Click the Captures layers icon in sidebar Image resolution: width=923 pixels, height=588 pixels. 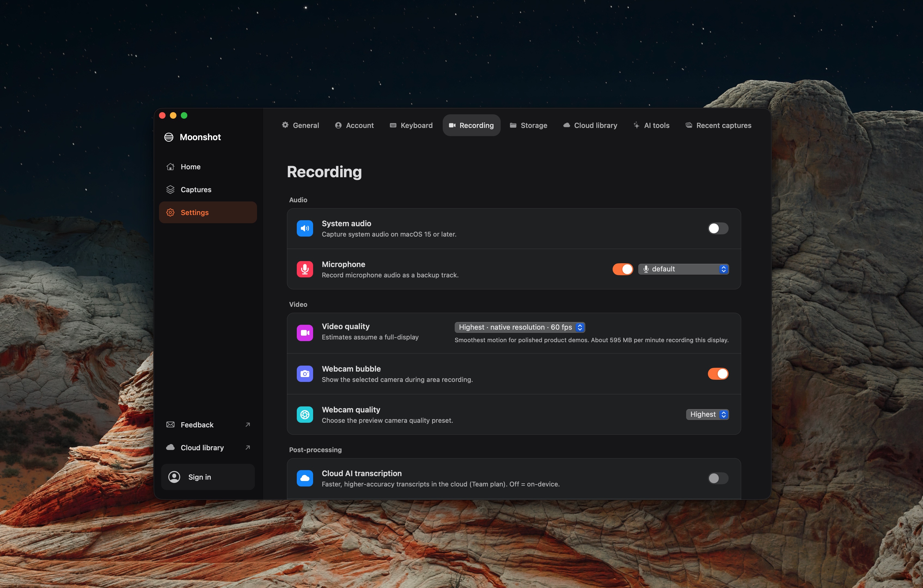click(170, 190)
